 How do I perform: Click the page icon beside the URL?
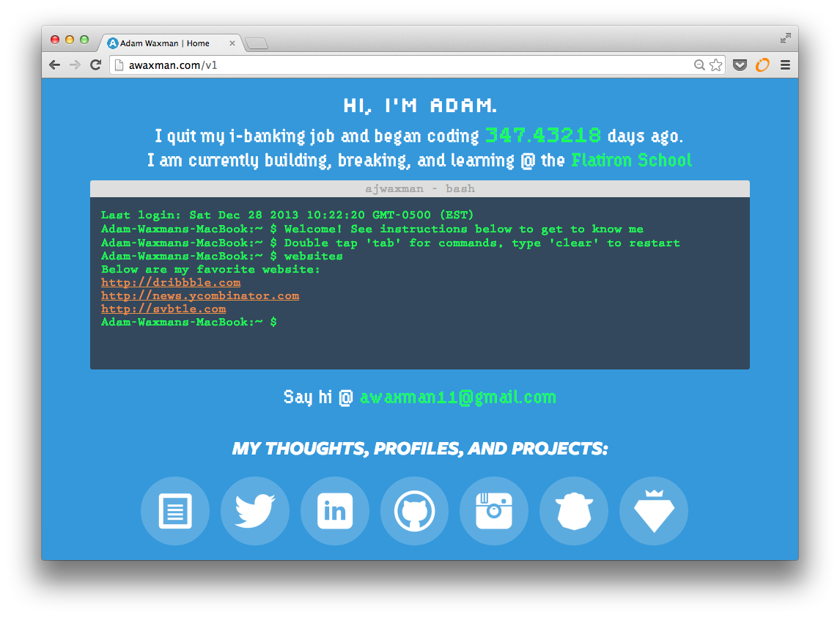[119, 65]
